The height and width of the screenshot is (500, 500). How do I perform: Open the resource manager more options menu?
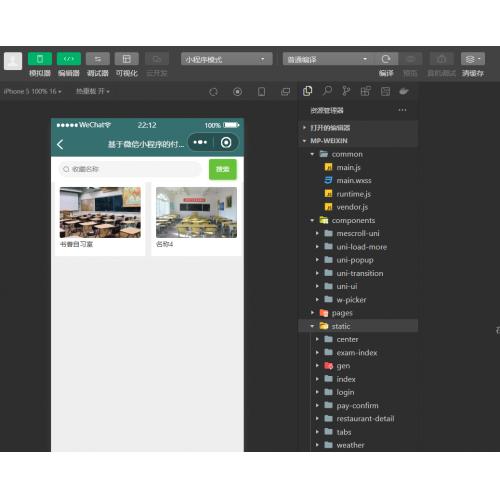coord(402,110)
